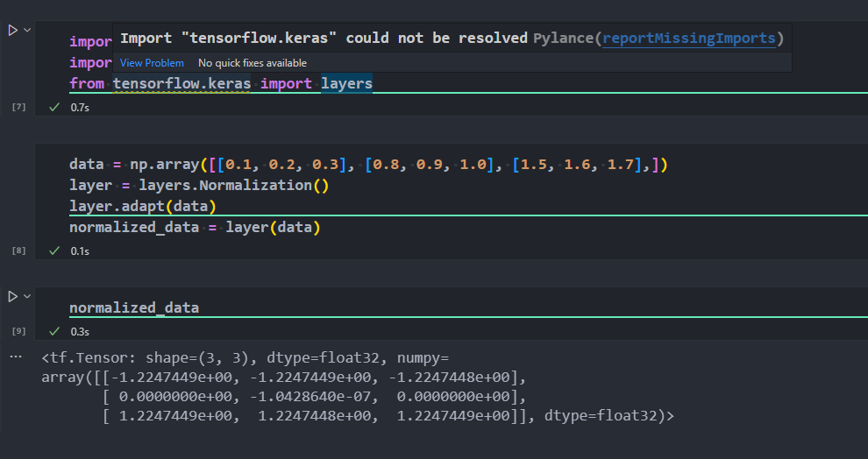Click layers.Normalization() in the second cell

point(233,185)
